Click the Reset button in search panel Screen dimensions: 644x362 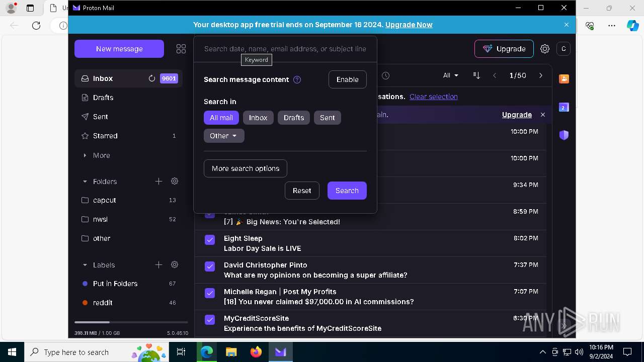(x=302, y=191)
